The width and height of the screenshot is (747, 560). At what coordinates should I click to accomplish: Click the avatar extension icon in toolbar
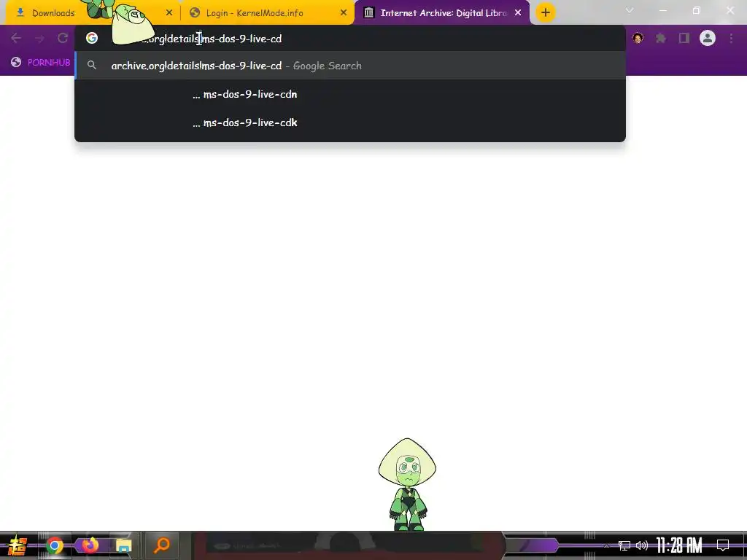click(638, 38)
